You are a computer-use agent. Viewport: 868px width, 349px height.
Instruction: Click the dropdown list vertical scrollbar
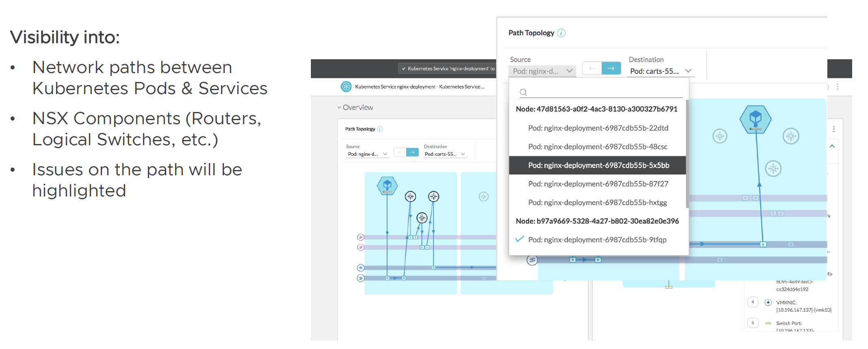click(687, 154)
